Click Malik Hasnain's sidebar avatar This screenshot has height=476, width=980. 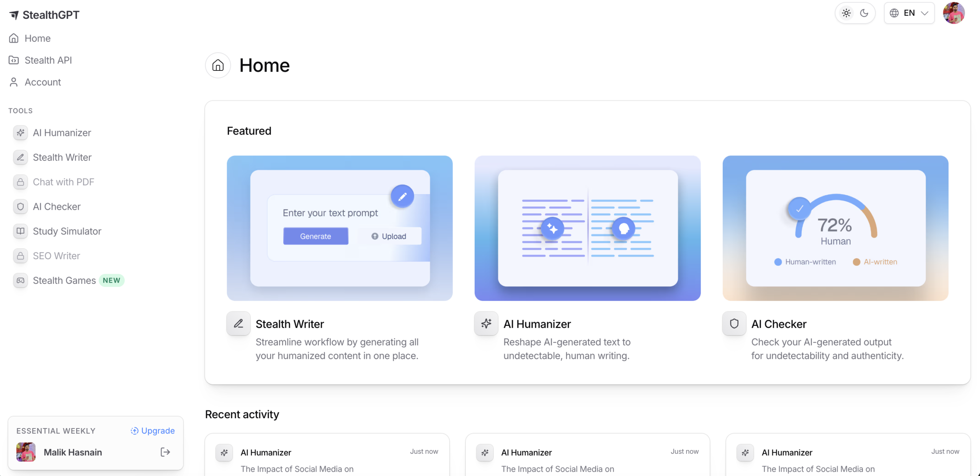pos(26,452)
